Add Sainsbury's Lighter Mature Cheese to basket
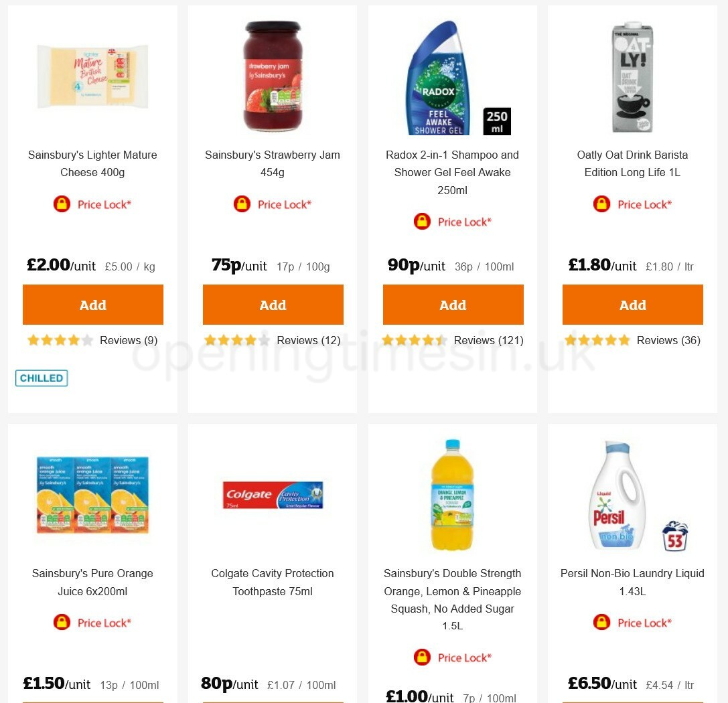The image size is (728, 703). click(x=92, y=305)
